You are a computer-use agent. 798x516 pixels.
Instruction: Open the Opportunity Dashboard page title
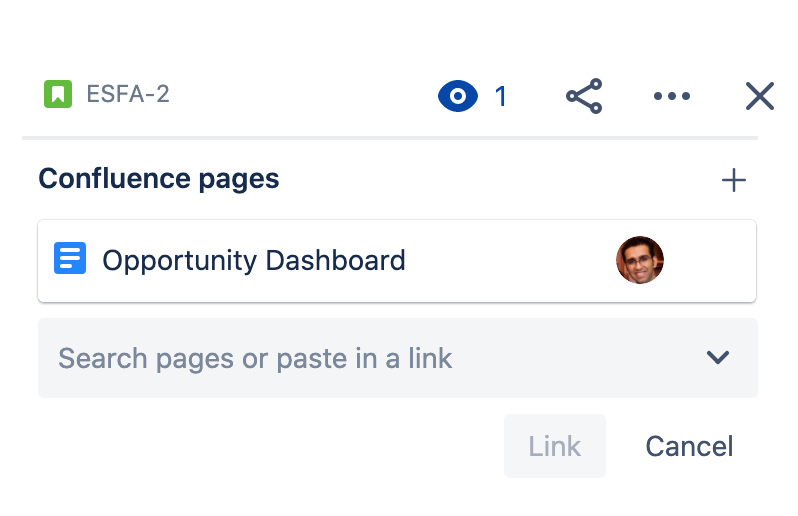click(253, 261)
